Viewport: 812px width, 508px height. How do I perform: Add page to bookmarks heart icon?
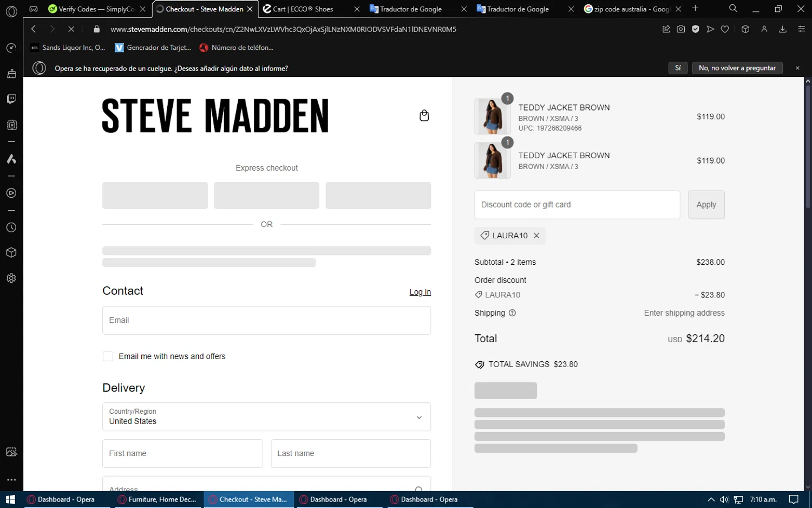(x=725, y=29)
